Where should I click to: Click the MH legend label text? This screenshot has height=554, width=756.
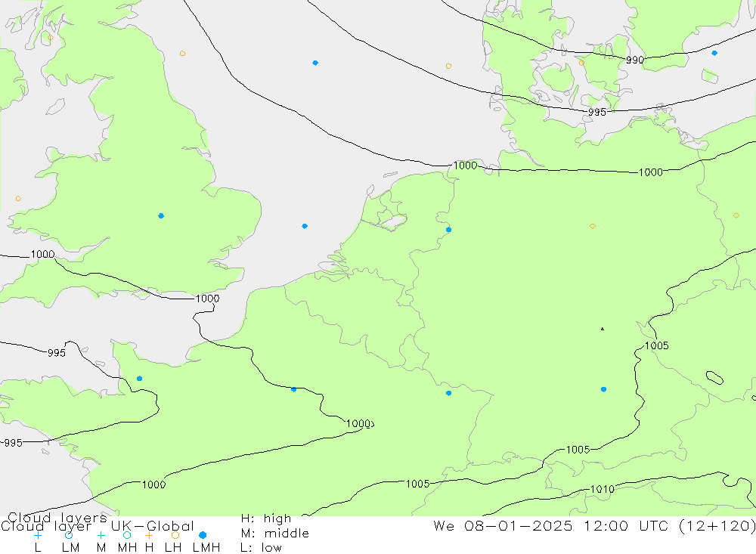(127, 548)
